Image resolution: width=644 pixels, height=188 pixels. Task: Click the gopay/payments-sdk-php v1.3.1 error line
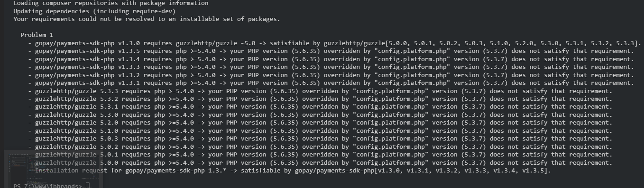(331, 83)
